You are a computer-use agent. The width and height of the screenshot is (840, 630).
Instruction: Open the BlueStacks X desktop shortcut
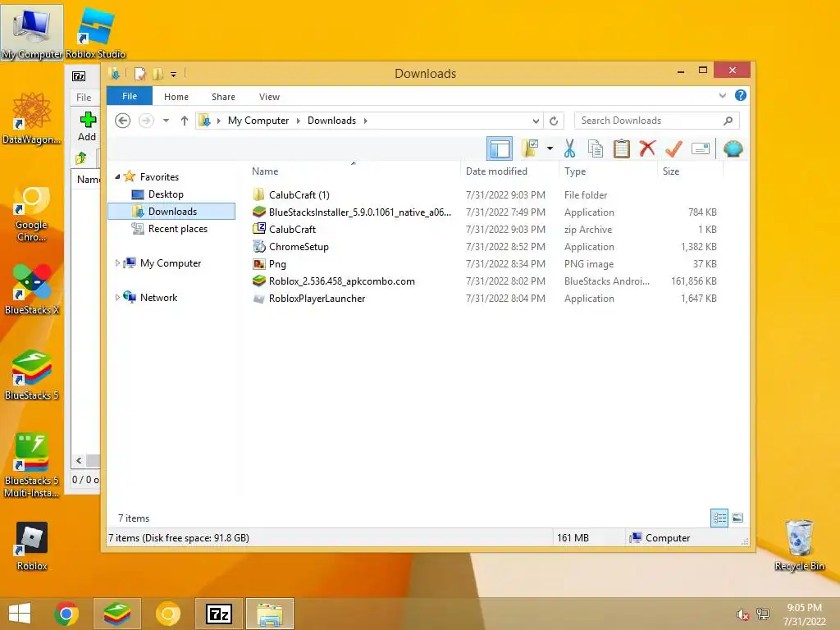tap(32, 289)
